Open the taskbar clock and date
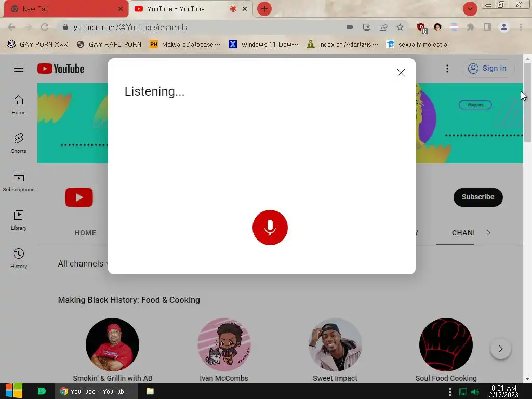 click(503, 392)
